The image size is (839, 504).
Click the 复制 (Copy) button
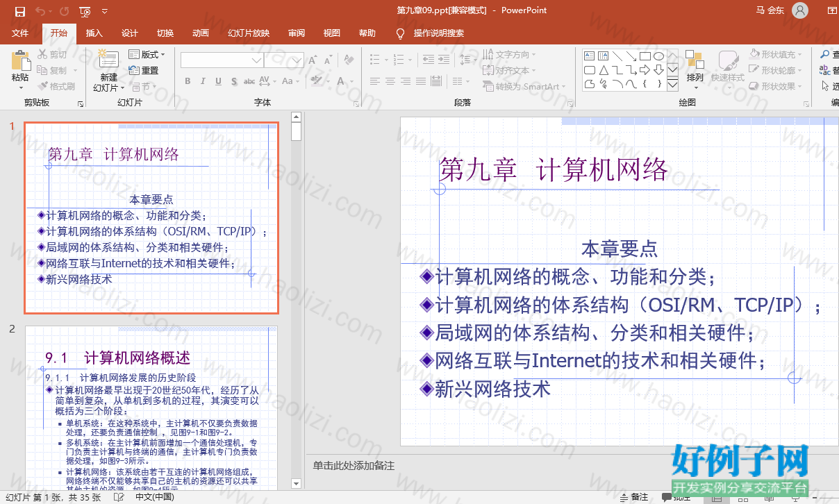coord(53,70)
